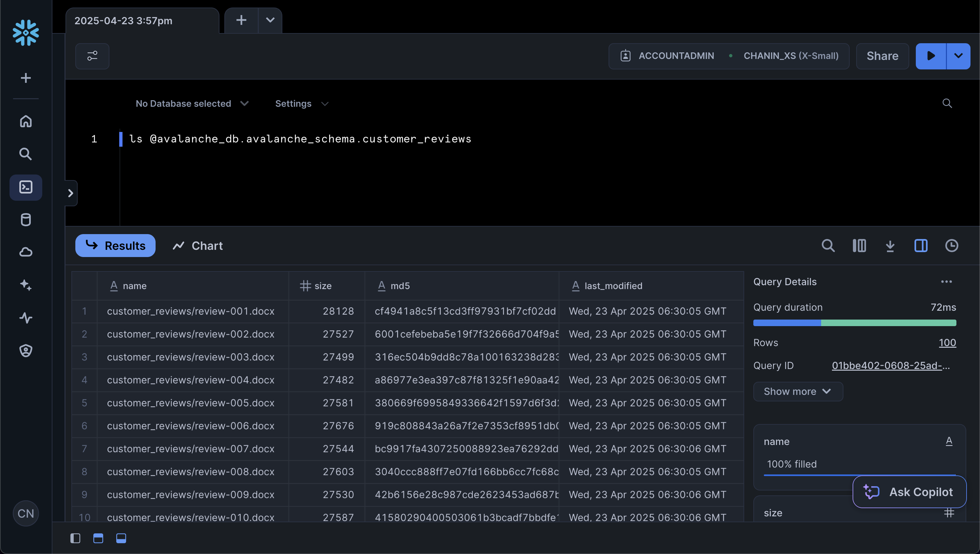Download results with the download icon
Image resolution: width=980 pixels, height=554 pixels.
point(890,246)
